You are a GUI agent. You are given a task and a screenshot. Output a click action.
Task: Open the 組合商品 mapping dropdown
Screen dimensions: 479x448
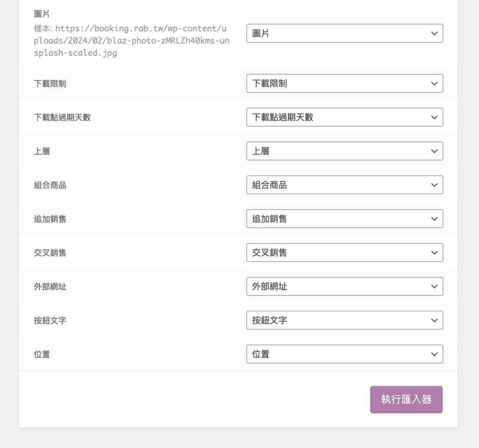pyautogui.click(x=345, y=185)
